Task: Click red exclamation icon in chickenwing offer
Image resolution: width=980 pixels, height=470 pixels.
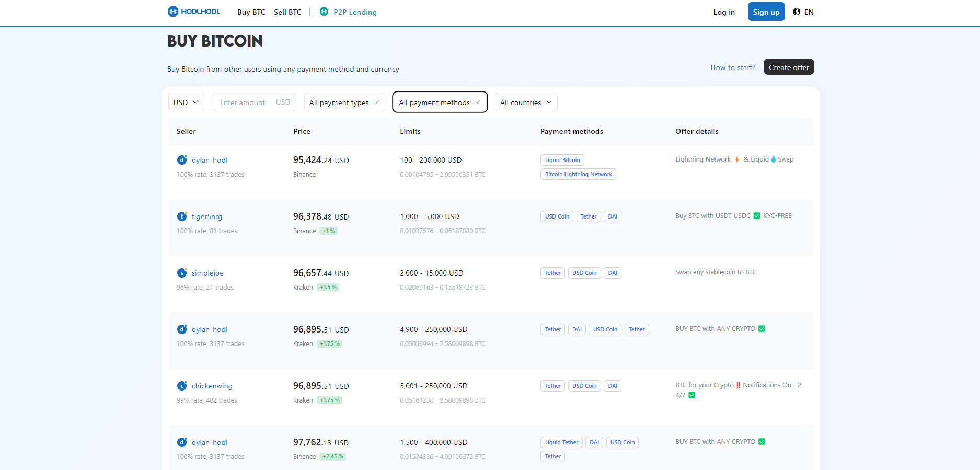Action: (x=738, y=385)
